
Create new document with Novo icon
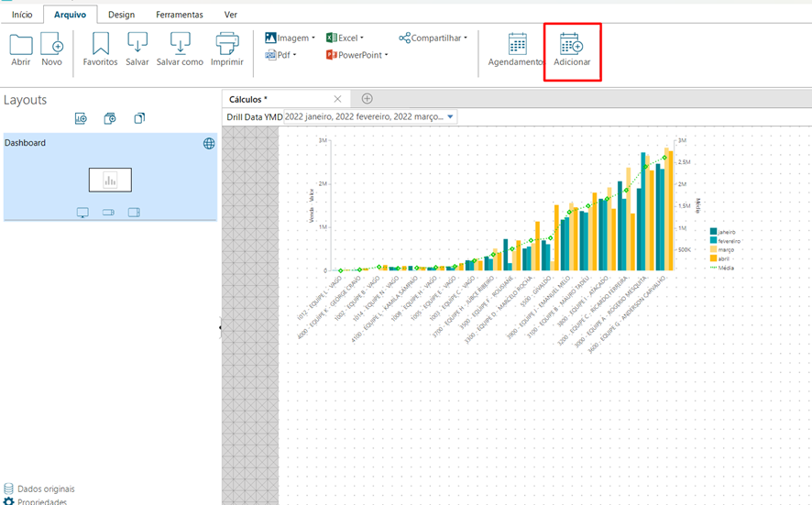coord(52,43)
